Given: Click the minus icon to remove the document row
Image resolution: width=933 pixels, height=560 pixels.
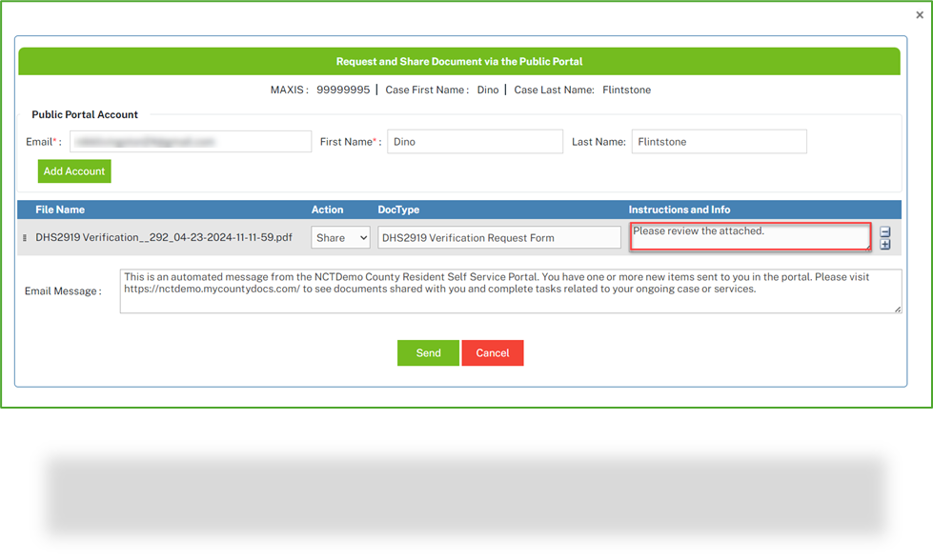Looking at the screenshot, I should click(885, 231).
